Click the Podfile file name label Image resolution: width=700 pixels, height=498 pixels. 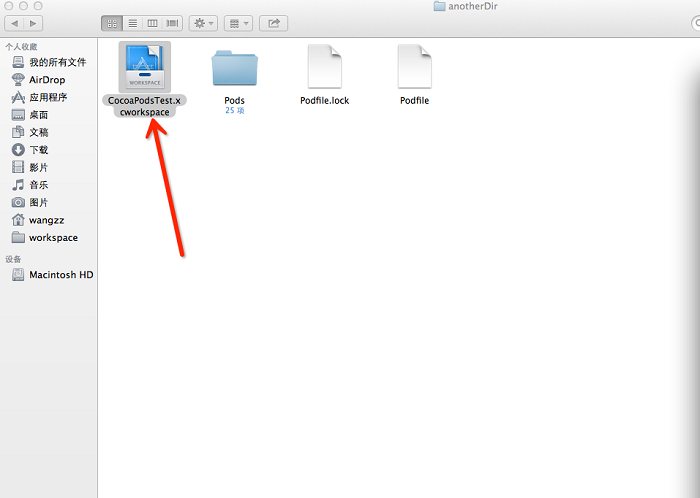414,100
